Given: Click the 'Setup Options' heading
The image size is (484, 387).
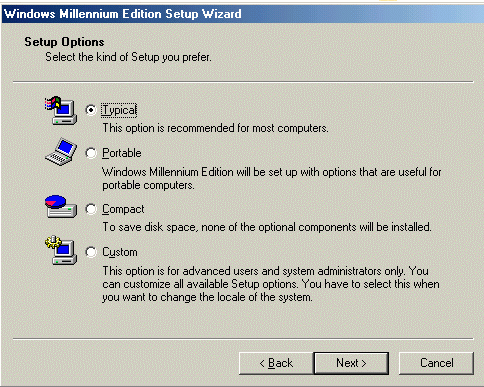Looking at the screenshot, I should point(64,42).
